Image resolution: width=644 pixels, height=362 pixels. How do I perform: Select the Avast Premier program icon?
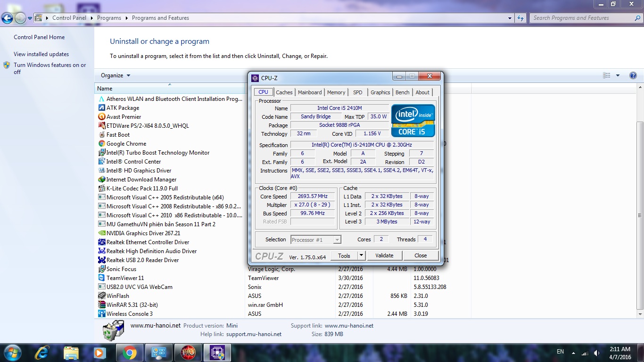[101, 117]
